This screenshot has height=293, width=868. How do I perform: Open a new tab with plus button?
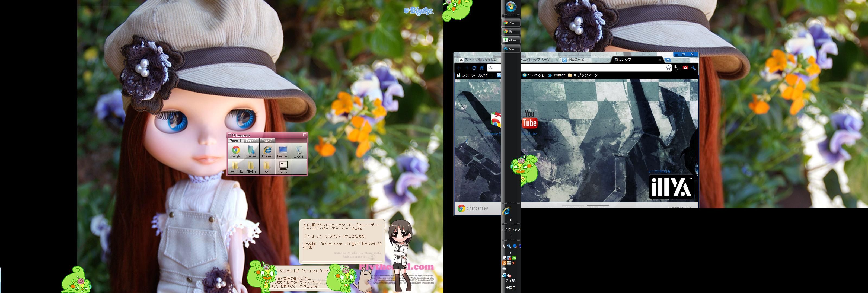click(668, 60)
